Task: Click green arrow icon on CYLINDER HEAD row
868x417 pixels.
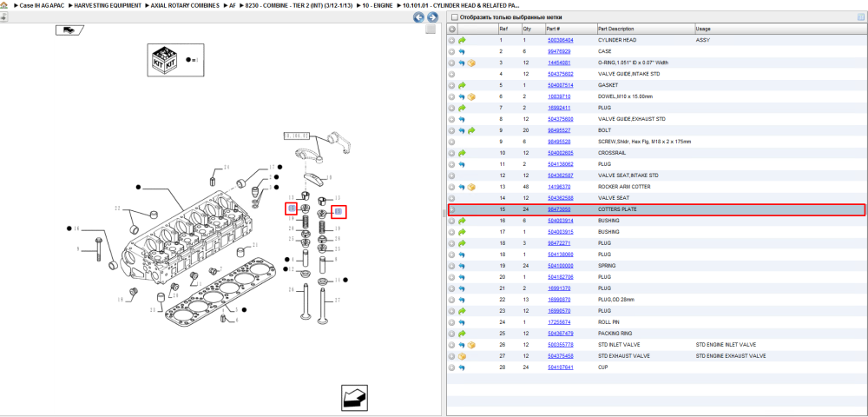Action: [x=463, y=41]
